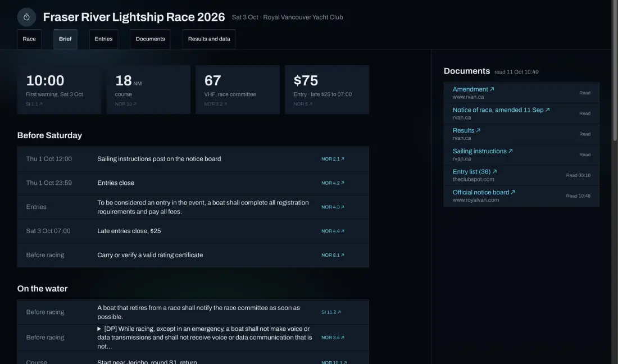The image size is (618, 364).
Task: Open the Results and data tab
Action: [209, 39]
